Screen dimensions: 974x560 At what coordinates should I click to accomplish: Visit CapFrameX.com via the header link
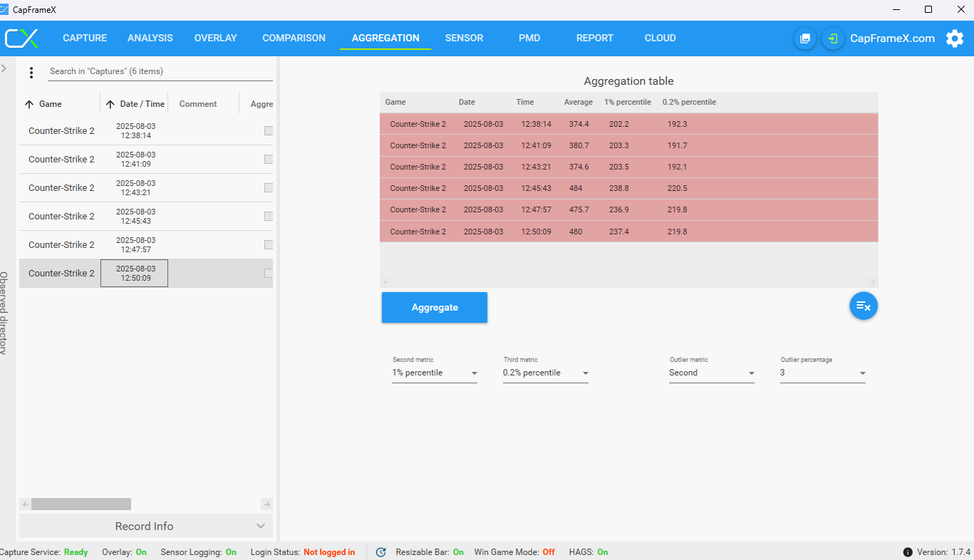coord(892,38)
